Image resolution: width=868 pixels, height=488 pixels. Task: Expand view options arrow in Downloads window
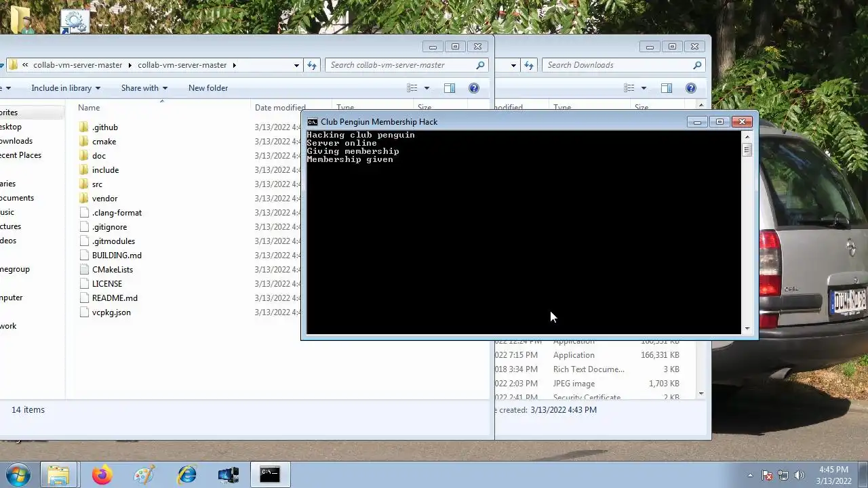tap(644, 88)
